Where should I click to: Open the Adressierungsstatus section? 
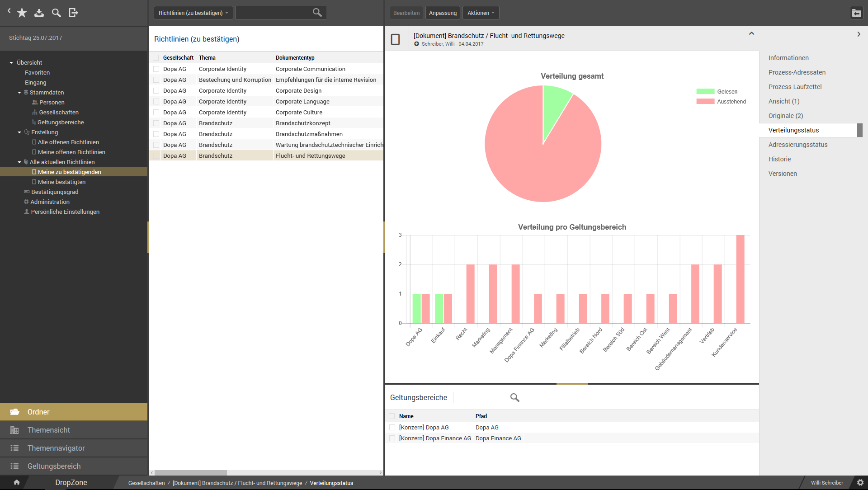click(x=798, y=145)
